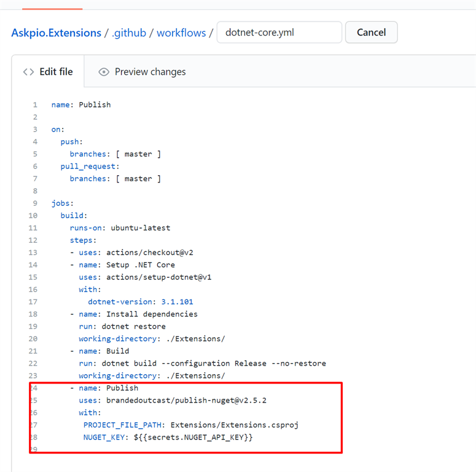Screen dimensions: 476x472
Task: Click line 1 'name: Publish'
Action: point(81,105)
